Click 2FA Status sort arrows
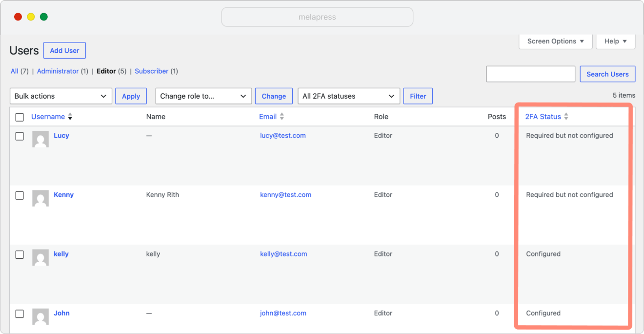644x334 pixels. [566, 117]
